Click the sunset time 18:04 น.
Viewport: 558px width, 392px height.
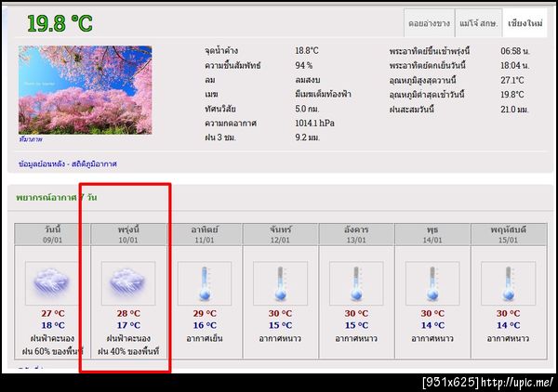pos(515,66)
